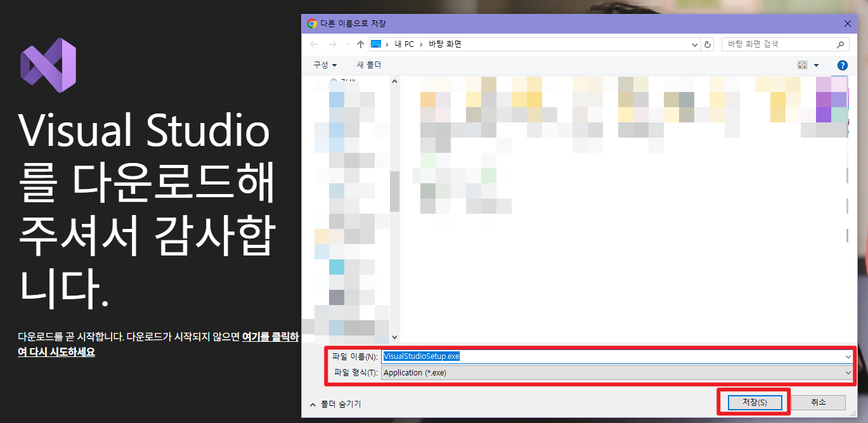Select '바탕 화면' in the address path
This screenshot has height=423, width=868.
(x=446, y=44)
